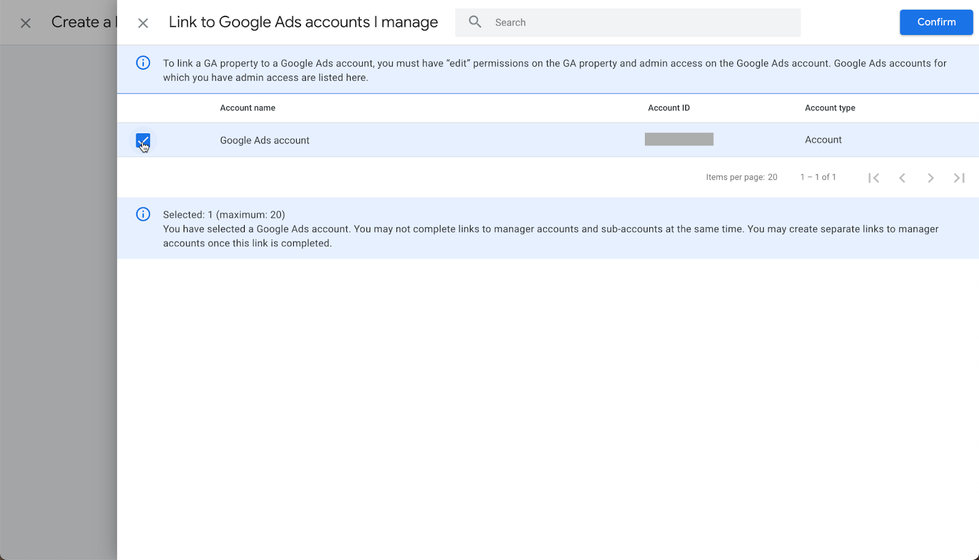Image resolution: width=979 pixels, height=560 pixels.
Task: Click the info icon in permissions banner
Action: tap(143, 63)
